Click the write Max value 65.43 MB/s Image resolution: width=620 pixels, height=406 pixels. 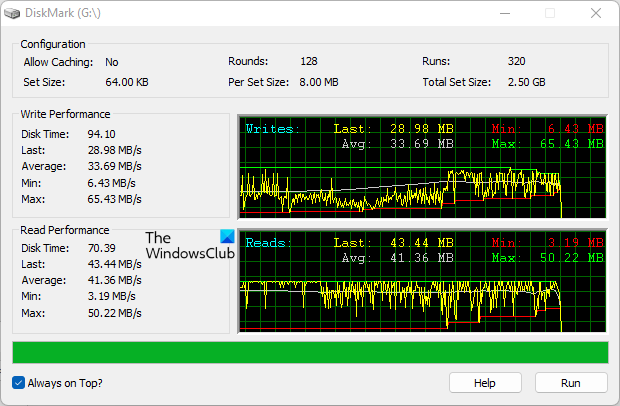click(x=114, y=199)
